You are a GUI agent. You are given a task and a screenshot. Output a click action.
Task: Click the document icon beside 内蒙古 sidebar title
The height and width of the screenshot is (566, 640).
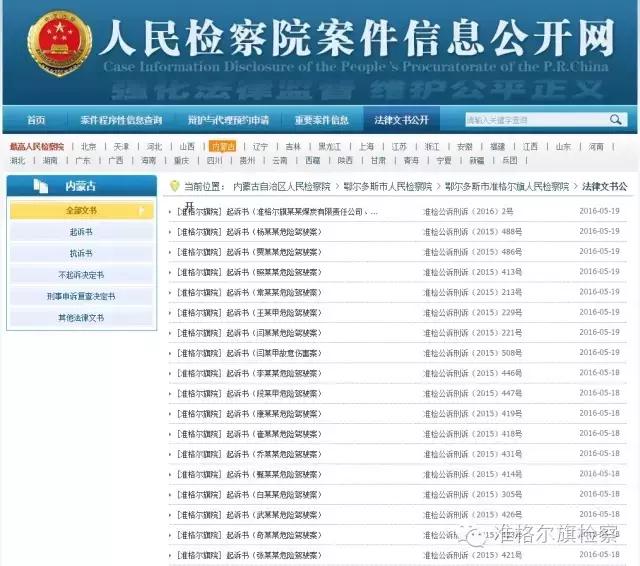tap(41, 186)
